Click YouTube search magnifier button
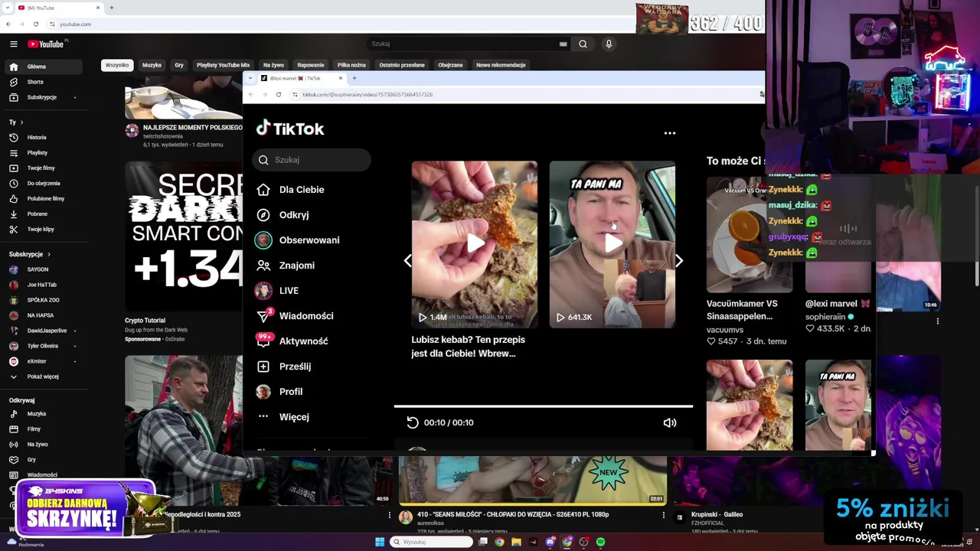 583,44
